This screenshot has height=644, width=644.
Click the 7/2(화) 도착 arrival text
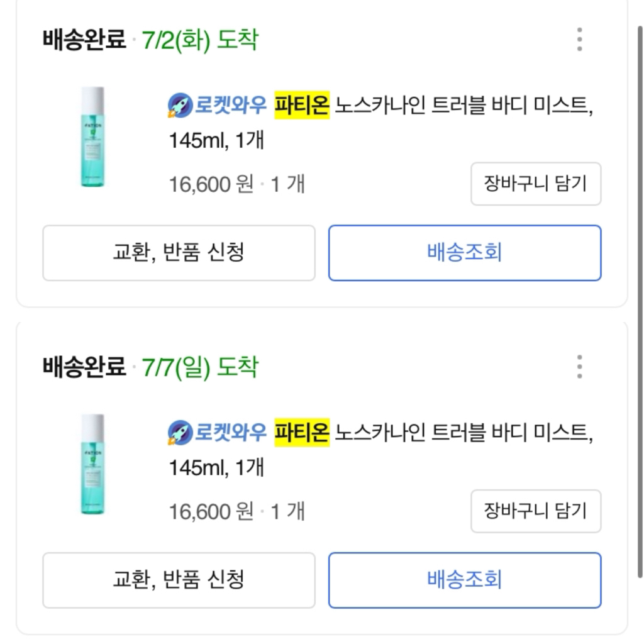200,41
